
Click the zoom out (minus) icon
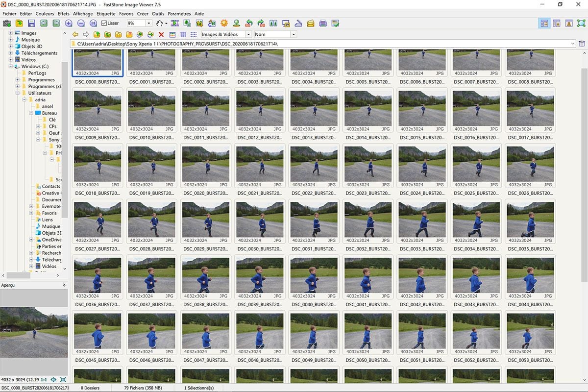(81, 23)
